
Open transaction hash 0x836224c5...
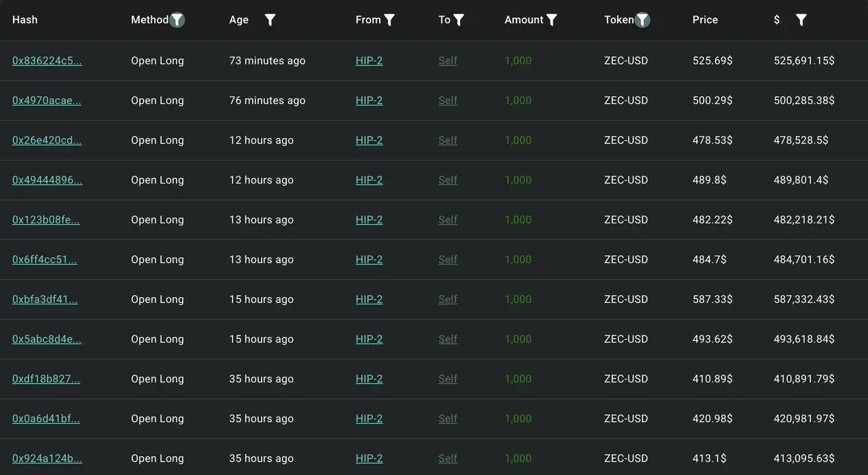[47, 61]
